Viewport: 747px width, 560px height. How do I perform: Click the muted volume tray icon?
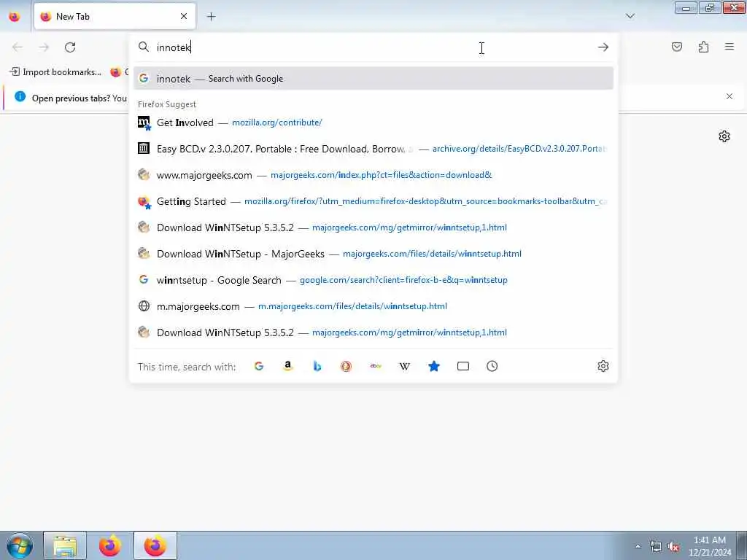(x=673, y=547)
